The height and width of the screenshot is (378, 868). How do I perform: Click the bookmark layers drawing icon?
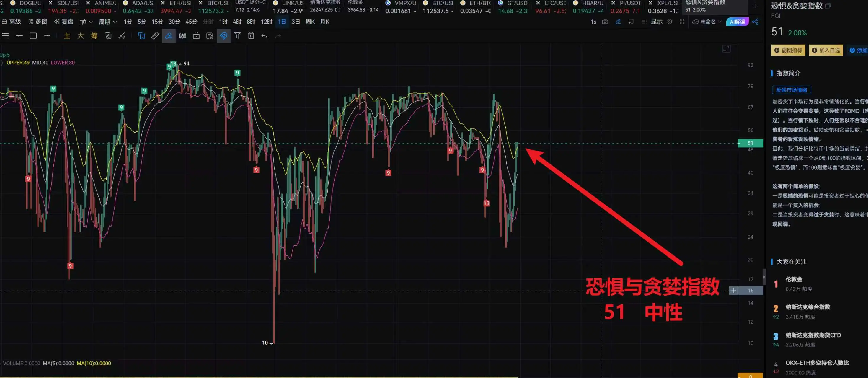(141, 36)
